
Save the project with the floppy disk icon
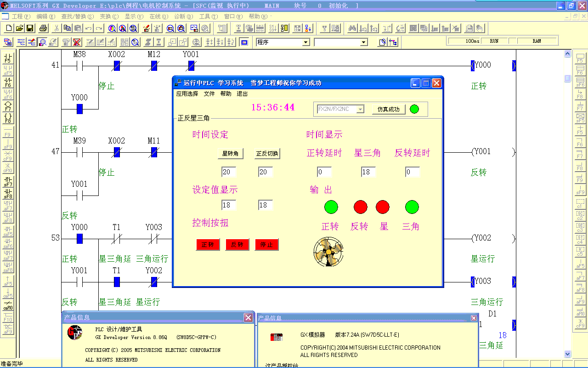pos(30,28)
